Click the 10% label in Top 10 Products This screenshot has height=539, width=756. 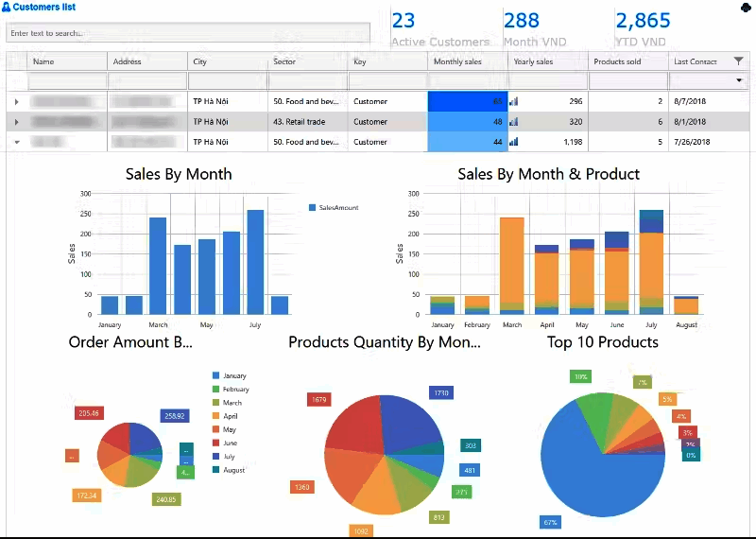581,376
